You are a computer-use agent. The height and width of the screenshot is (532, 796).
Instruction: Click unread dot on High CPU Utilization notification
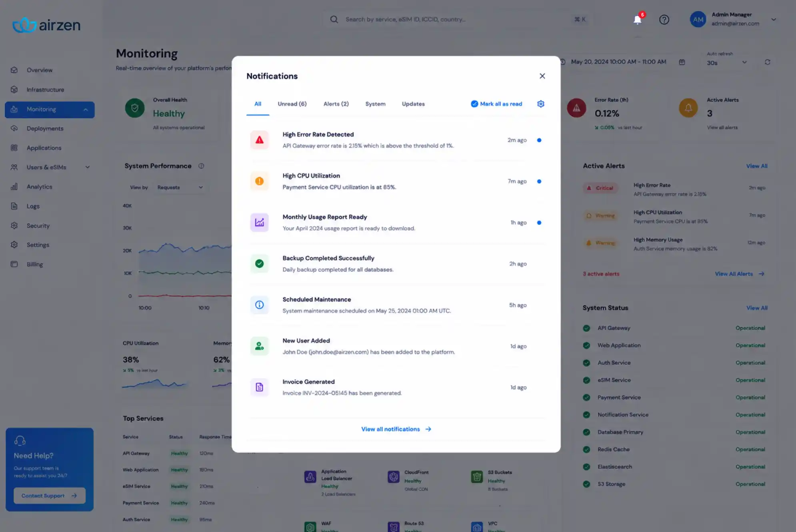(x=539, y=181)
